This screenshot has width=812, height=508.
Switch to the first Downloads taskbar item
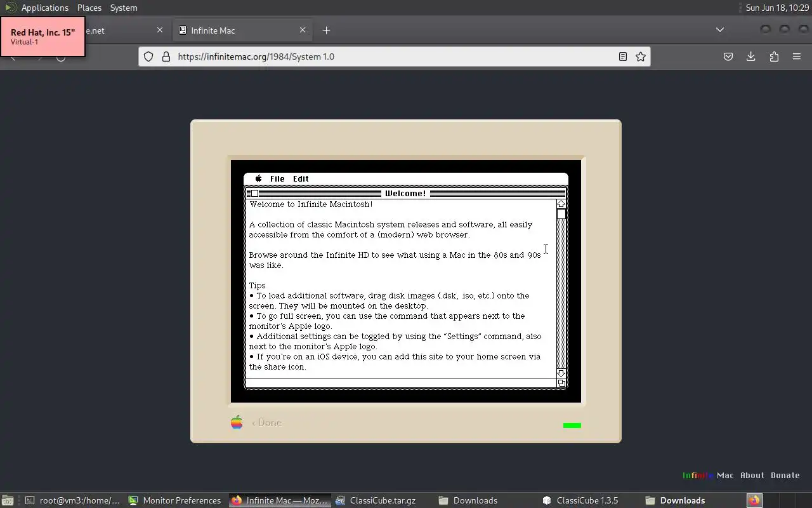click(x=486, y=500)
